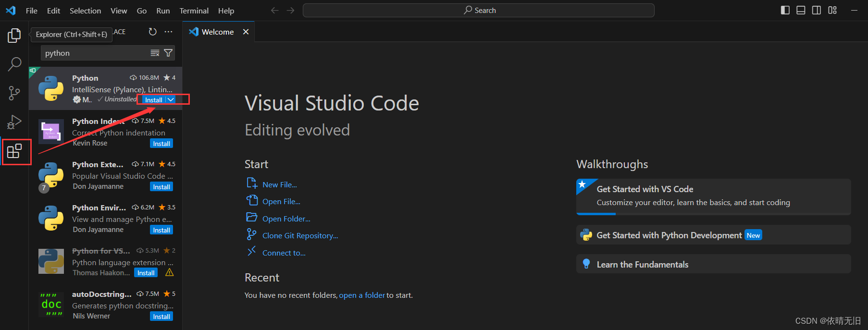The height and width of the screenshot is (330, 868).
Task: Install the Python extension by Microsoft
Action: (x=154, y=100)
